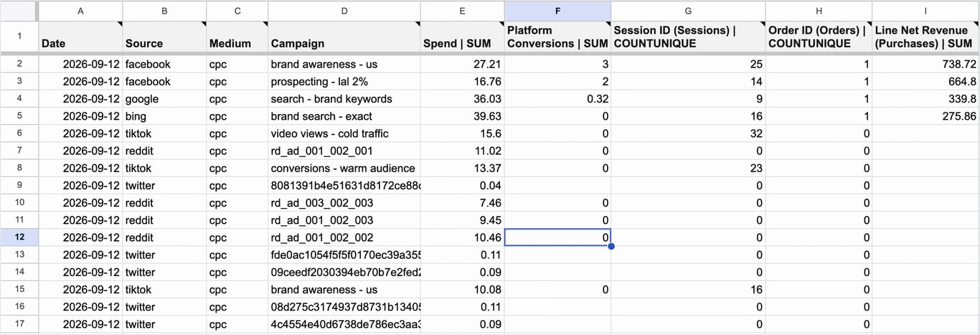Select column D header
980x335 pixels.
tap(344, 11)
